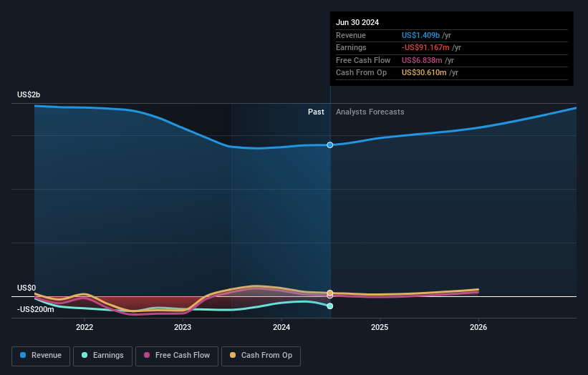Click the Cash From Op label in tooltip
Screen dimensions: 588x375
(361, 73)
